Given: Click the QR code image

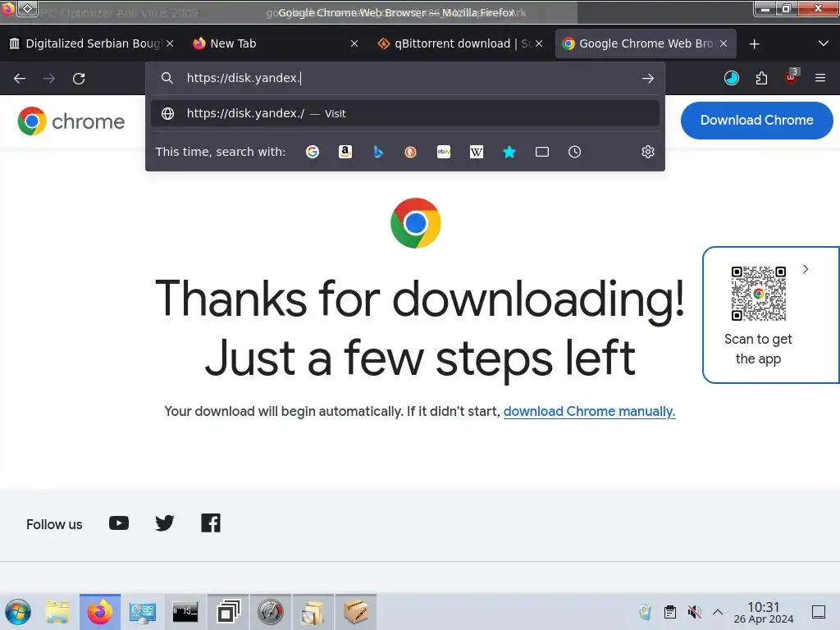Looking at the screenshot, I should tap(759, 294).
